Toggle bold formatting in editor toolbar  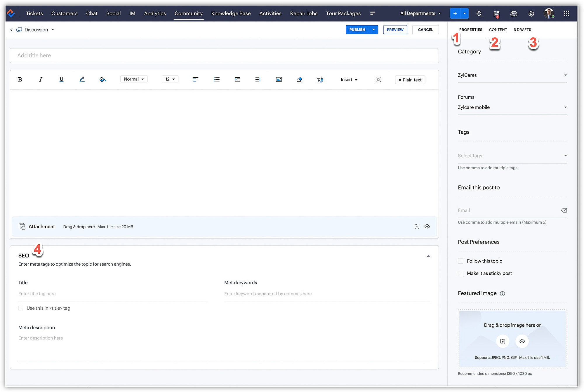20,79
